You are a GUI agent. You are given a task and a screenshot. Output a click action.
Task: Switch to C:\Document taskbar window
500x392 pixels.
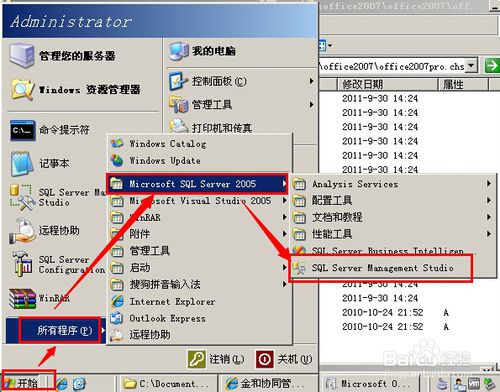click(167, 384)
